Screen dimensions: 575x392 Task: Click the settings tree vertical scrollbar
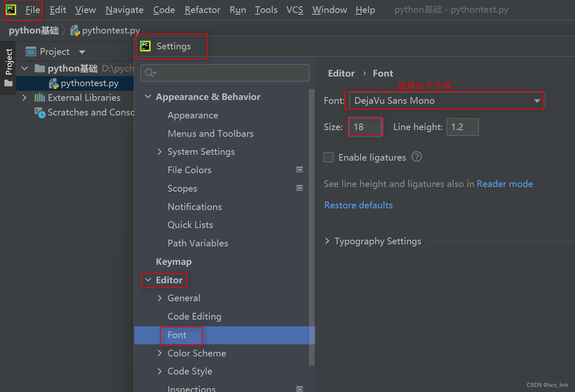click(312, 227)
